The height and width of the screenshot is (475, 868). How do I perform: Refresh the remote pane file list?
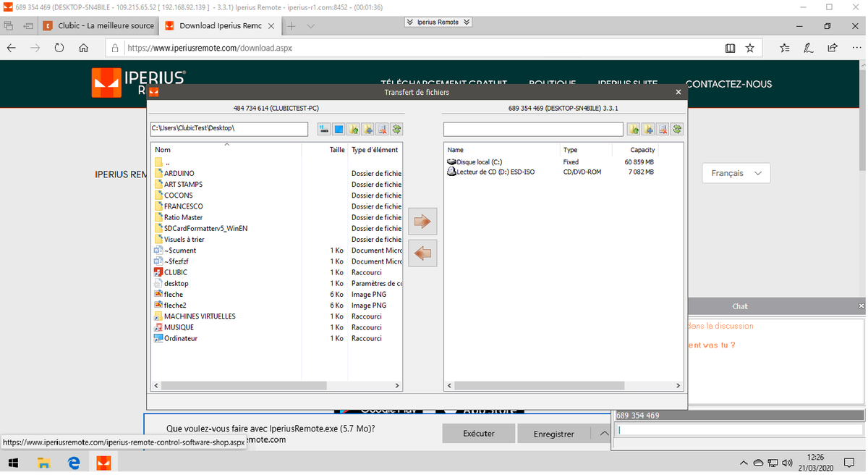(x=676, y=129)
